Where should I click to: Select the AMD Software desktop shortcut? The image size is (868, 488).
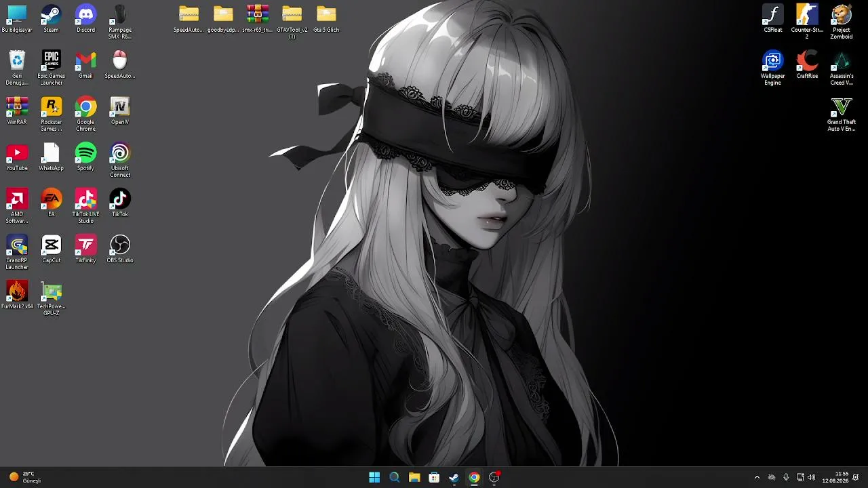(x=17, y=206)
